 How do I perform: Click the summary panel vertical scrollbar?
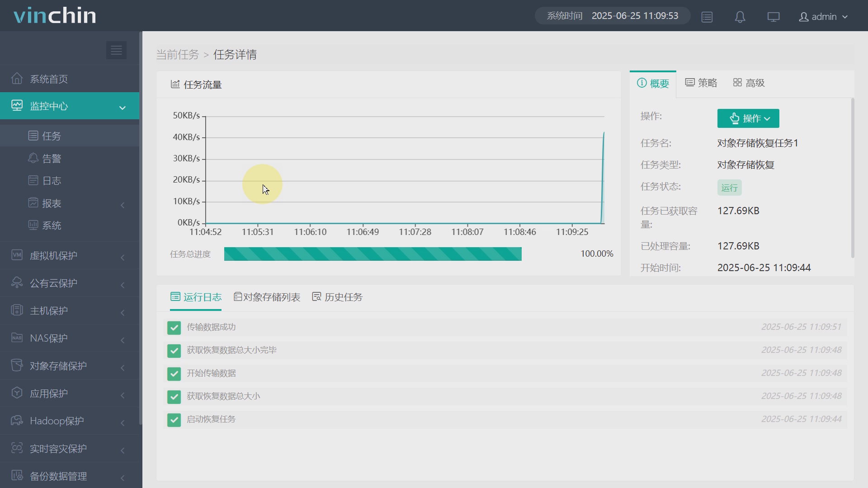(853, 178)
